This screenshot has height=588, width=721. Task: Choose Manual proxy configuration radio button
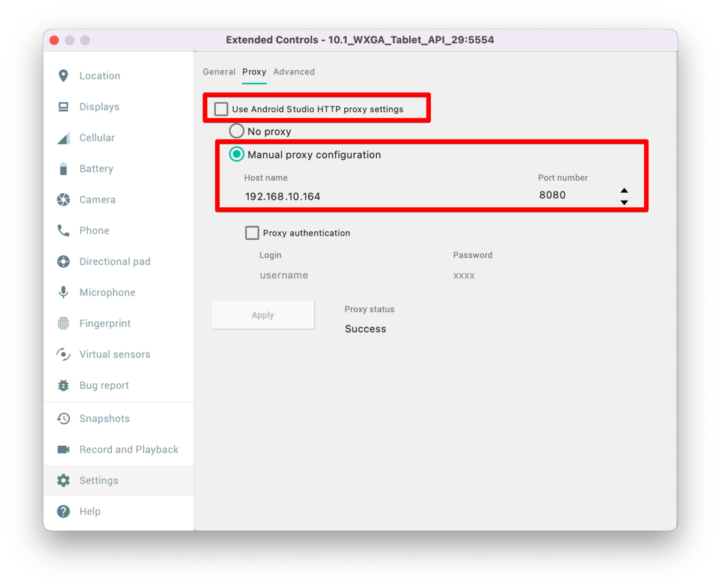click(x=237, y=154)
